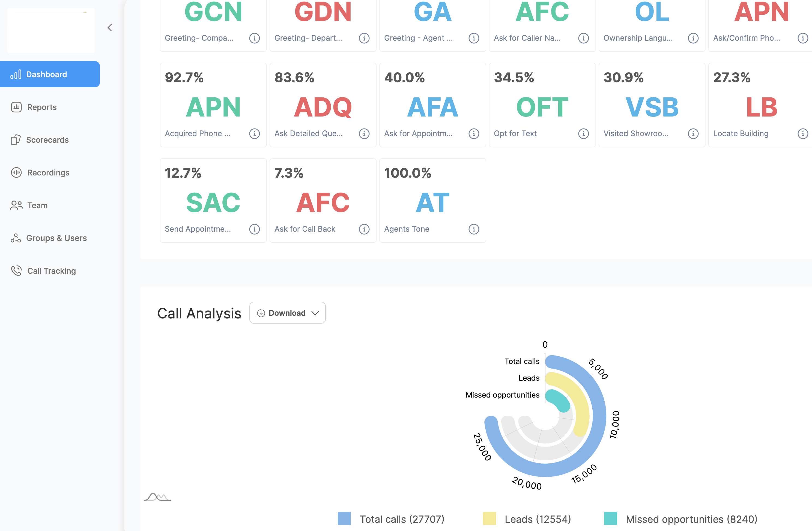Click info icon on Ask Detailed Questions card
Viewport: 812px width, 531px height.
tap(364, 133)
